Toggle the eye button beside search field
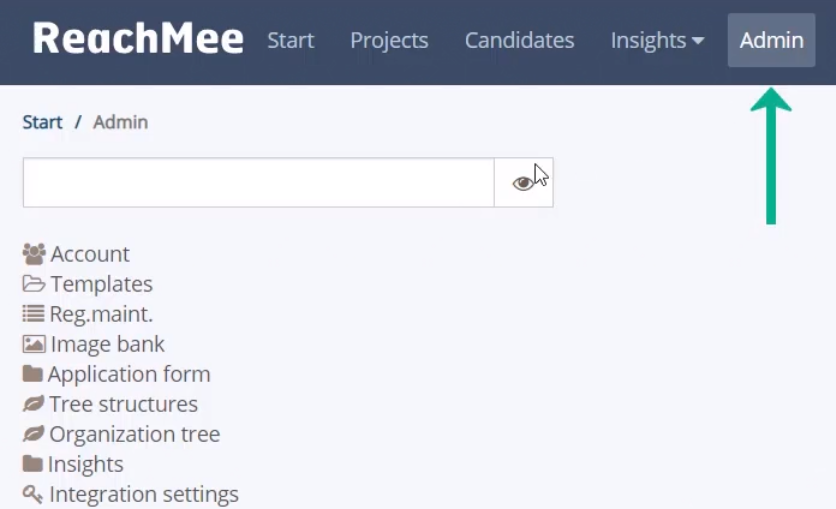The width and height of the screenshot is (836, 509). 524,182
